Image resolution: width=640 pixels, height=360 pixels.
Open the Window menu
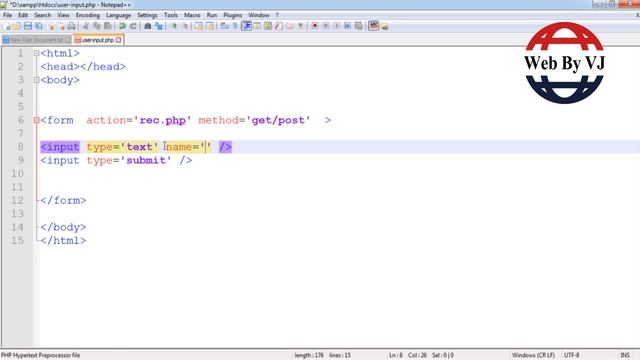(x=259, y=15)
